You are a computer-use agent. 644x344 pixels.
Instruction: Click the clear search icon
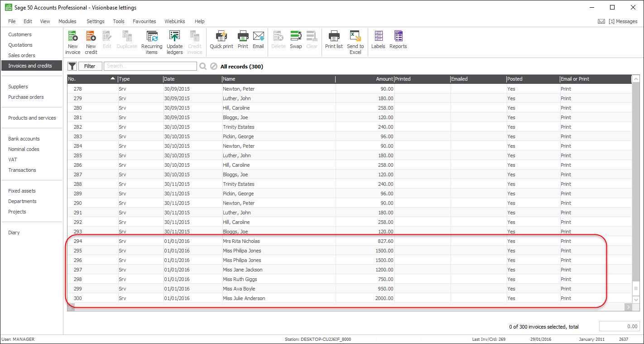tap(214, 66)
